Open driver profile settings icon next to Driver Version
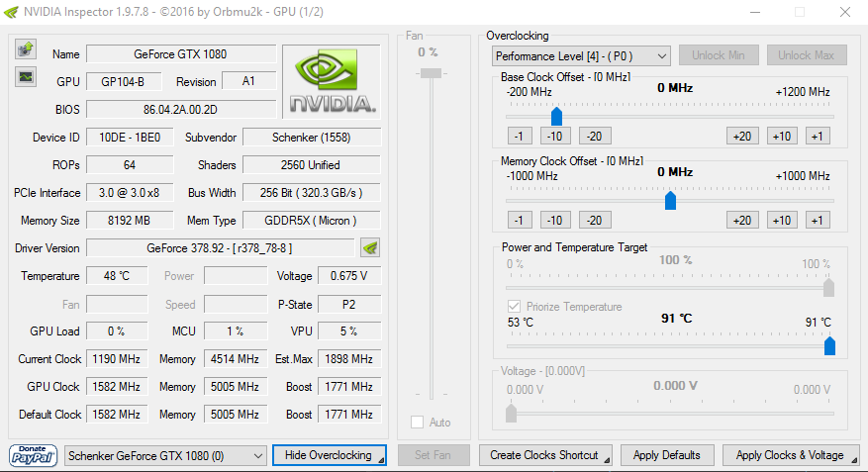The height and width of the screenshot is (472, 868). (x=370, y=248)
